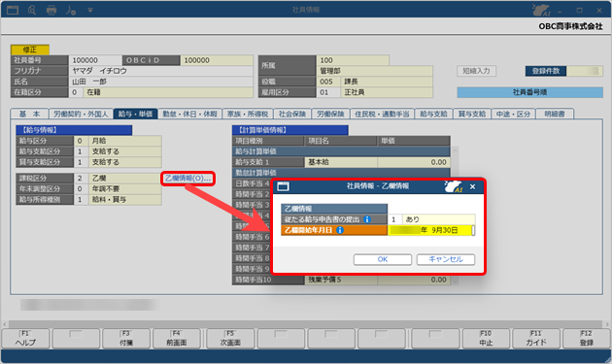The width and height of the screenshot is (612, 364).
Task: Click the フリガナ field ヤマダ イチロウ
Action: pos(161,71)
